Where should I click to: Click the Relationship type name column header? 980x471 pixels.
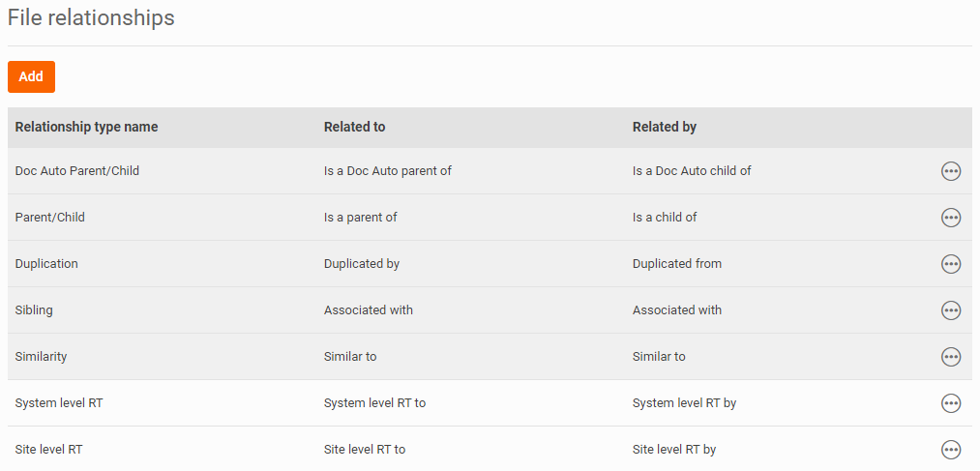pos(86,127)
